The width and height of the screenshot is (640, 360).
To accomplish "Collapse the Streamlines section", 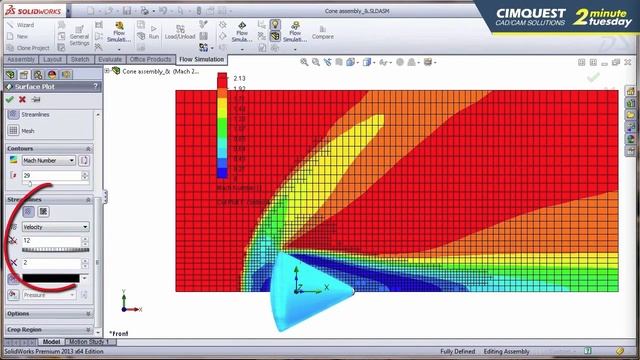I will coord(88,200).
